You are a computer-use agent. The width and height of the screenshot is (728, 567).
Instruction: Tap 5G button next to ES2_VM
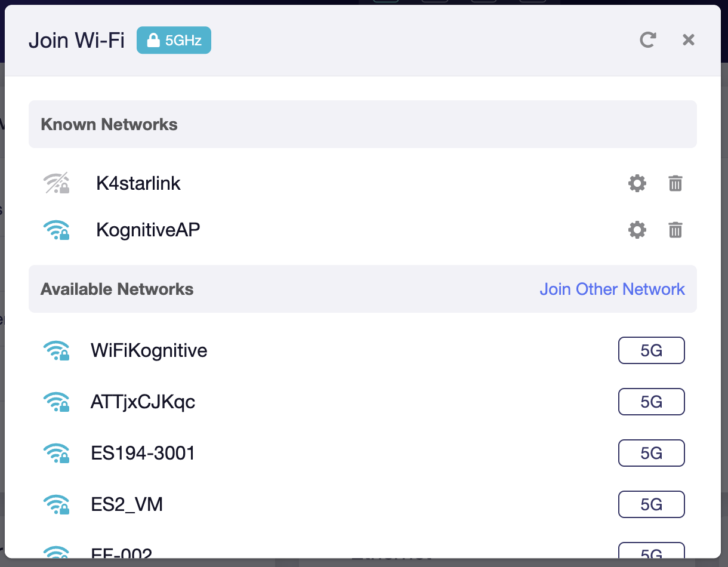651,505
